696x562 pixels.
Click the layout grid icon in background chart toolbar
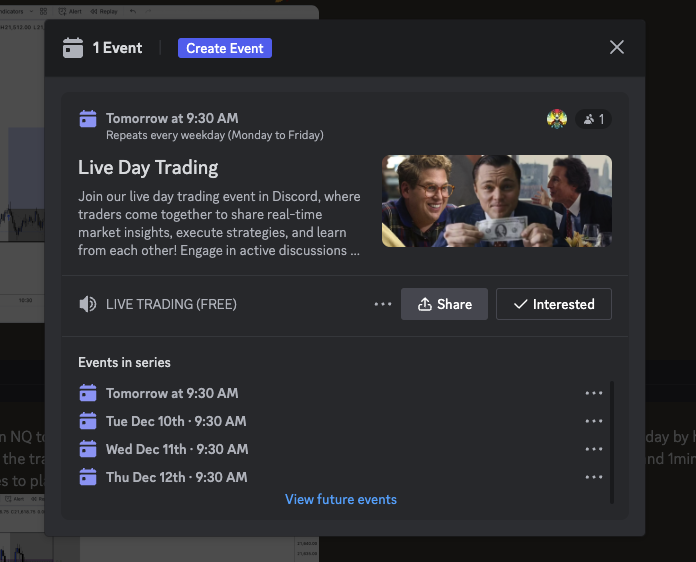43,12
